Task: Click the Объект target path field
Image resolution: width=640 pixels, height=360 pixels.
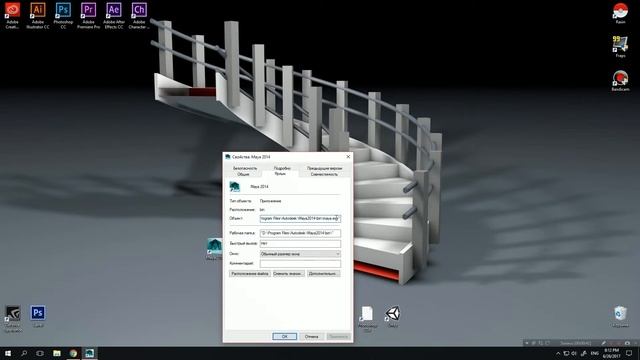Action: (x=300, y=219)
